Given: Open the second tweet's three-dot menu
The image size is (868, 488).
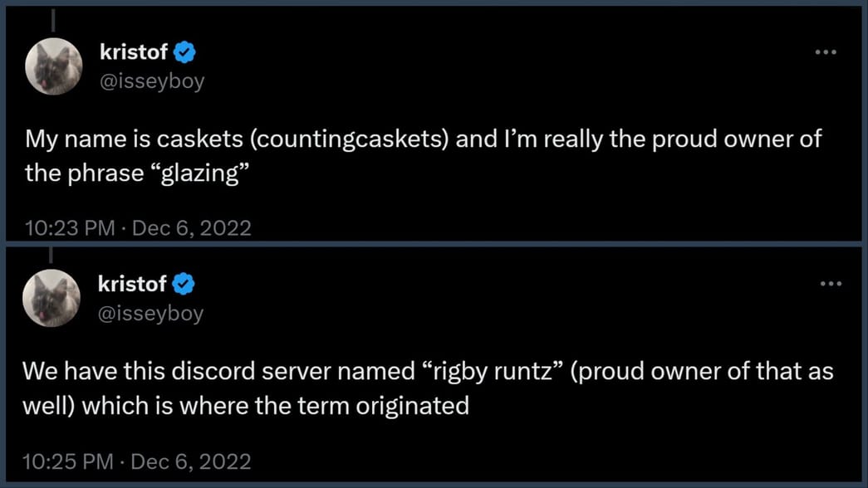Looking at the screenshot, I should pos(831,284).
